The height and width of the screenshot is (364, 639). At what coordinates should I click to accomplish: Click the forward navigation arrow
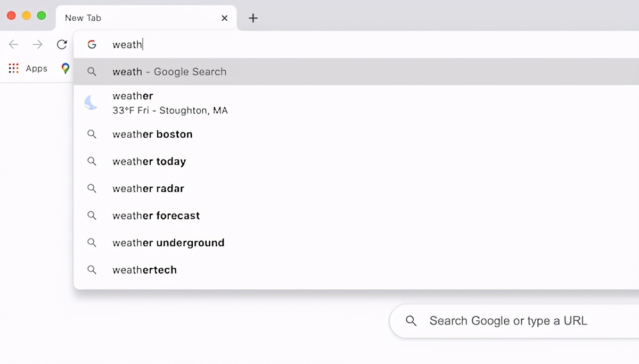tap(37, 45)
